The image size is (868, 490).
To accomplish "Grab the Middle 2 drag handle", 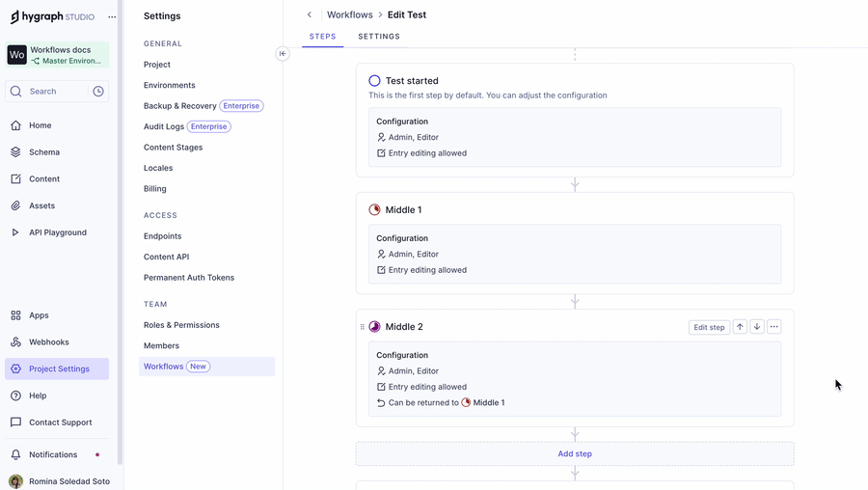I will (363, 327).
